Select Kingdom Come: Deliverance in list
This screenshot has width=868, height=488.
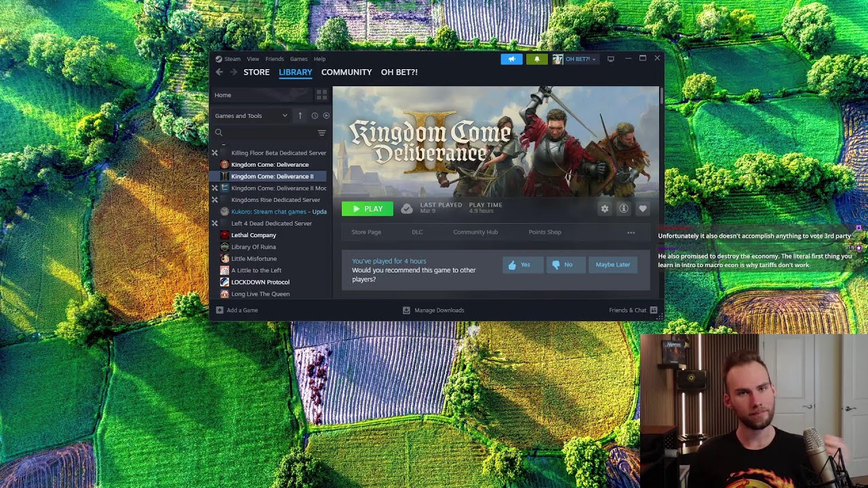click(270, 165)
